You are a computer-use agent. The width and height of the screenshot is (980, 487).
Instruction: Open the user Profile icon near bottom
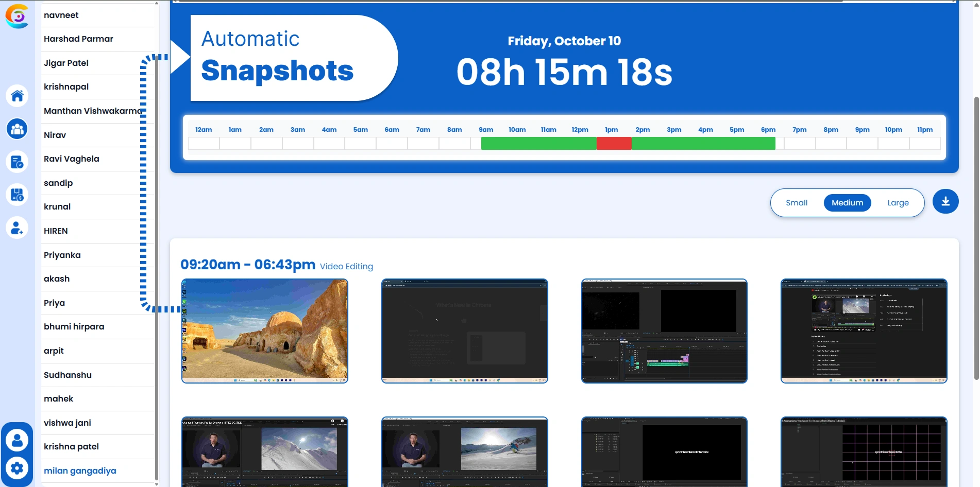coord(17,439)
